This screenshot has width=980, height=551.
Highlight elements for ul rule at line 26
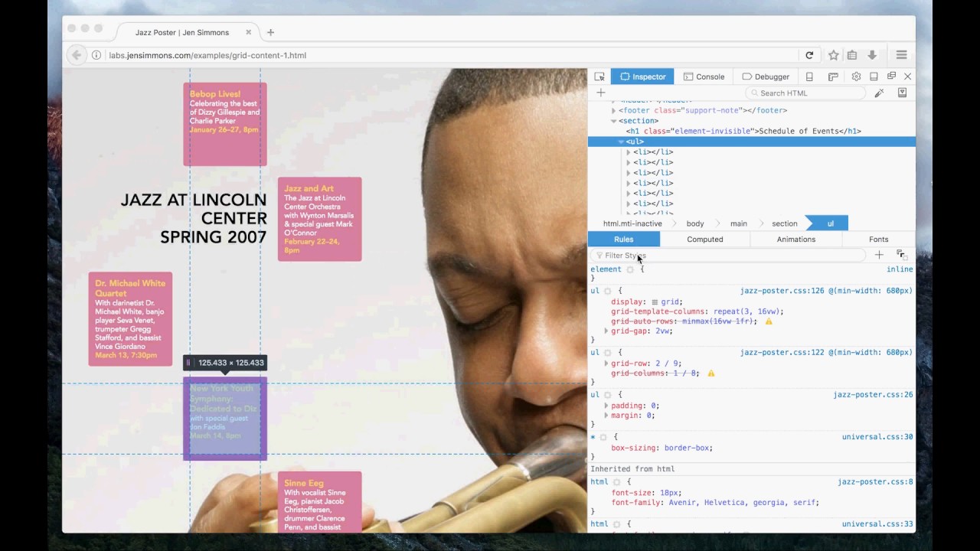[x=608, y=395]
